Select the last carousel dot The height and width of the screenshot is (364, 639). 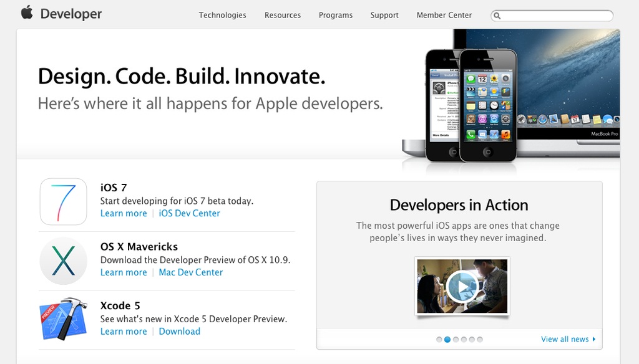480,340
